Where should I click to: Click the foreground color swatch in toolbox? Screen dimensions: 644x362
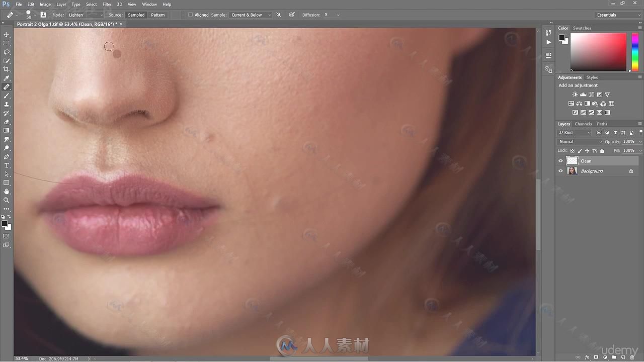(5, 224)
